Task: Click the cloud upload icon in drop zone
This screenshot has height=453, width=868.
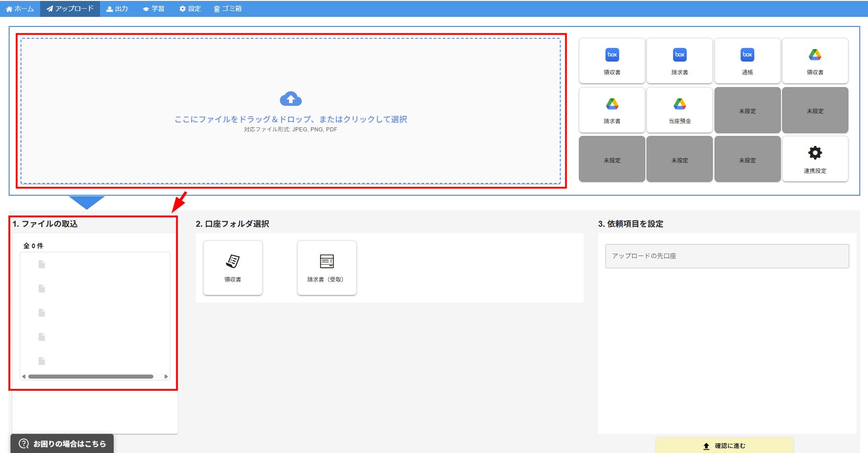Action: tap(290, 99)
